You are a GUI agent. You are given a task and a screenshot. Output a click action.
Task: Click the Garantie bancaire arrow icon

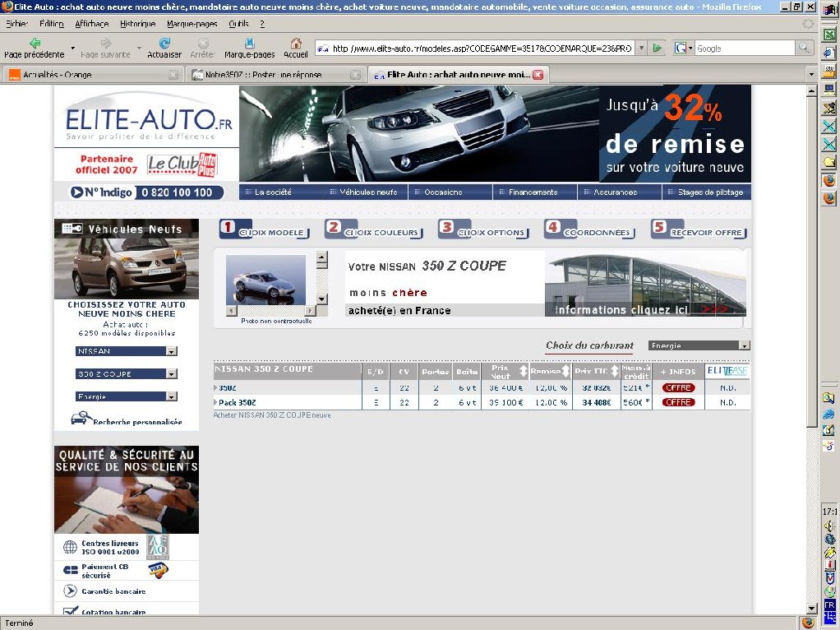[x=70, y=591]
